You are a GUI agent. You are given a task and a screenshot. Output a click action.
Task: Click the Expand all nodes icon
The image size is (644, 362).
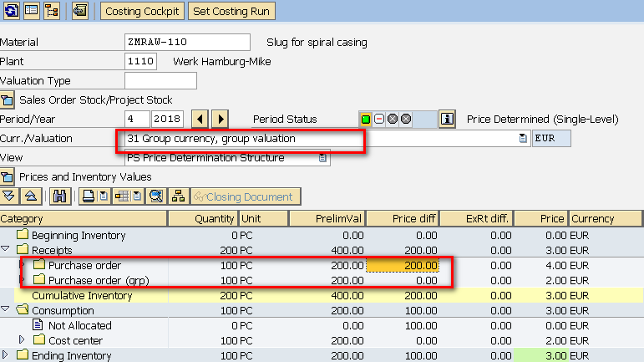(10, 196)
